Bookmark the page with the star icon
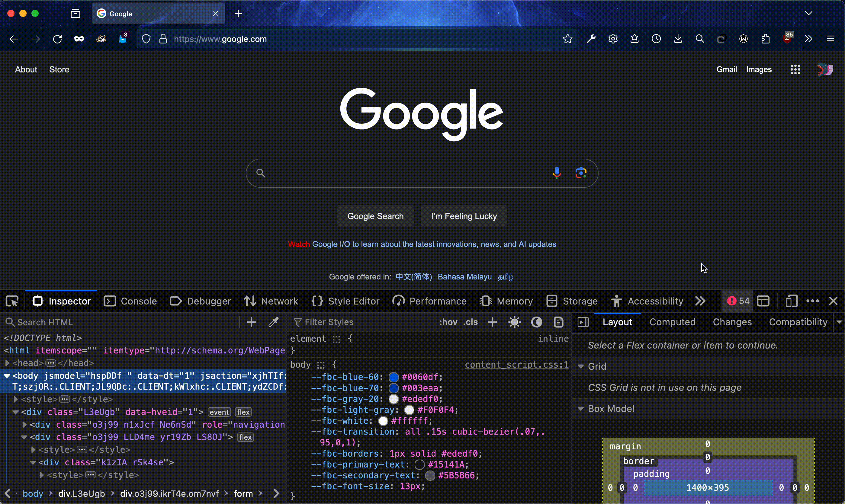The width and height of the screenshot is (845, 504). click(567, 39)
